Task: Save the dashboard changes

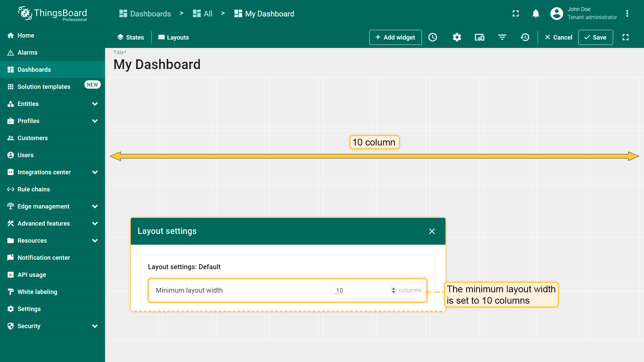Action: (x=595, y=37)
